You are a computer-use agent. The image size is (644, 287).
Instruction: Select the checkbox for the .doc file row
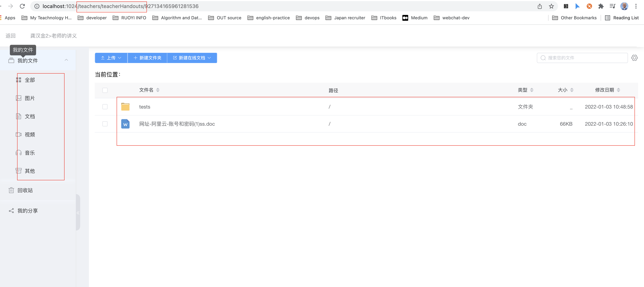105,124
